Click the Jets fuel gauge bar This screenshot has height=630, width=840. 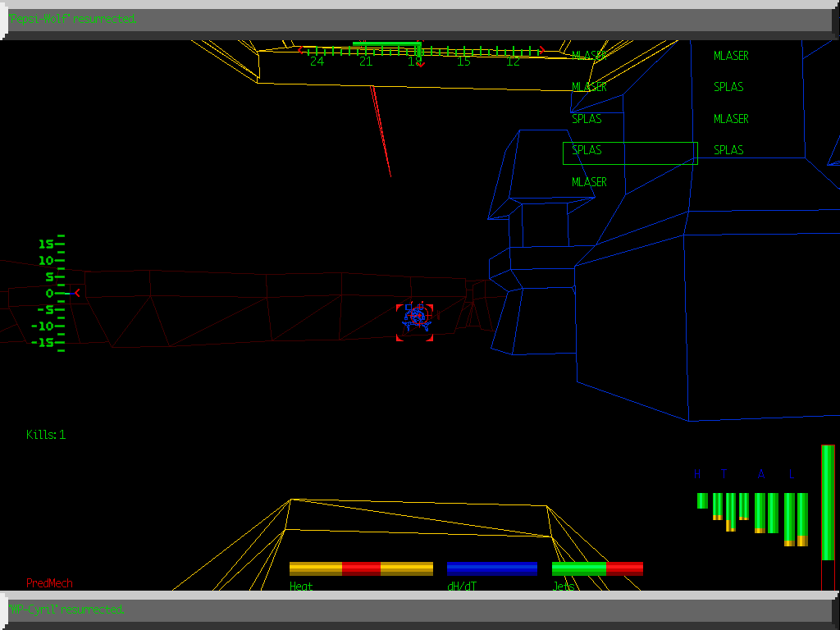coord(597,568)
